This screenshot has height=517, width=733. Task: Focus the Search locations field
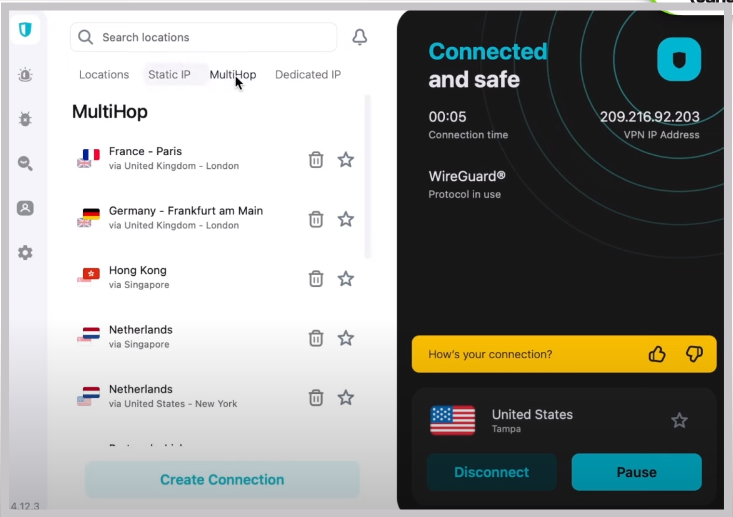click(203, 37)
